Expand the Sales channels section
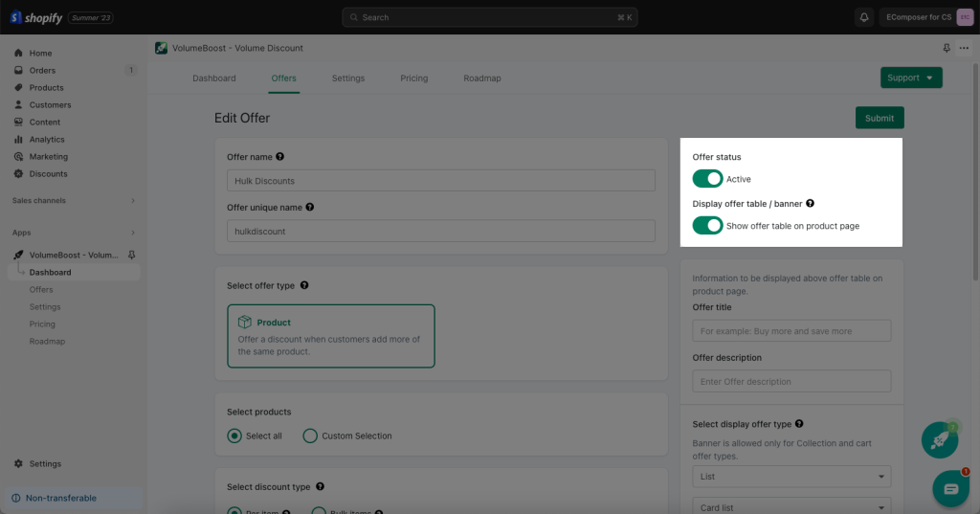980x514 pixels. [74, 201]
